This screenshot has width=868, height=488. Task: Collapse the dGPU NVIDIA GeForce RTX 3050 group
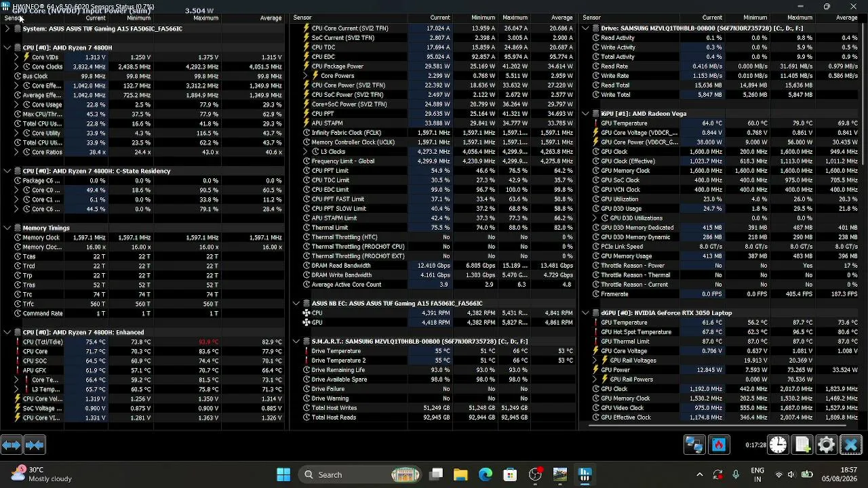pos(586,313)
